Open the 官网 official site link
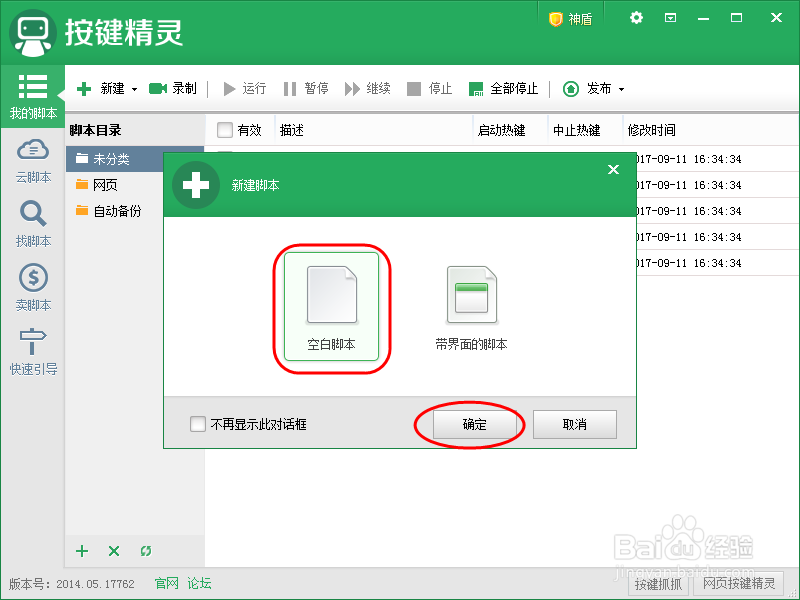 pos(167,583)
